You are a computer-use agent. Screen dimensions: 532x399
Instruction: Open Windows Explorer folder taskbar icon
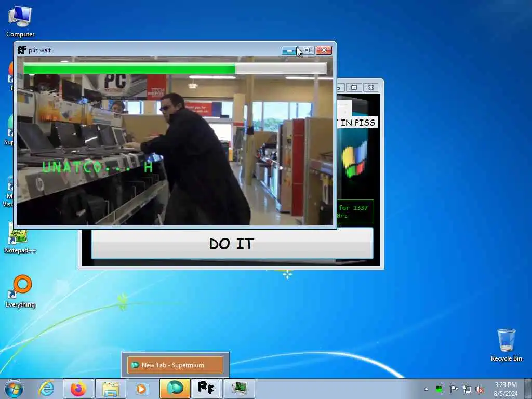[111, 389]
